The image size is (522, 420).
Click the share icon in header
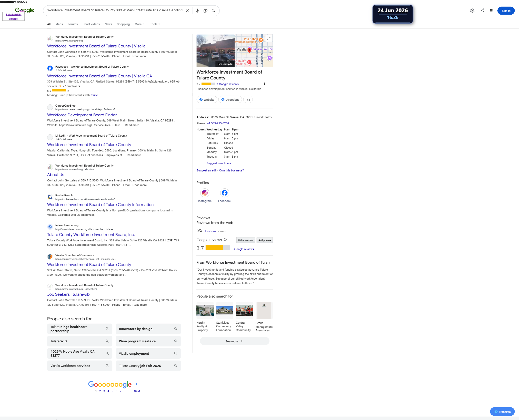483,11
